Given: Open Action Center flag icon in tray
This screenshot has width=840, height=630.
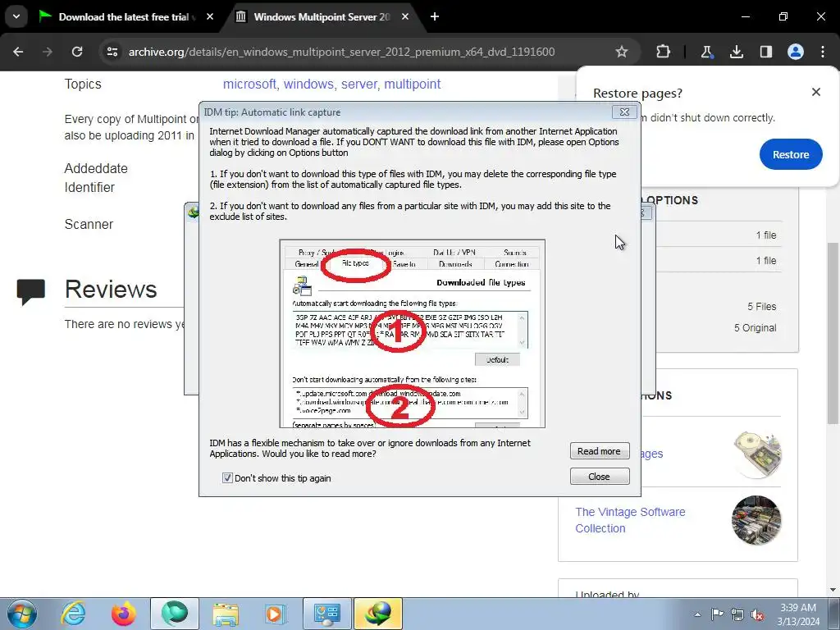Looking at the screenshot, I should pyautogui.click(x=717, y=614).
